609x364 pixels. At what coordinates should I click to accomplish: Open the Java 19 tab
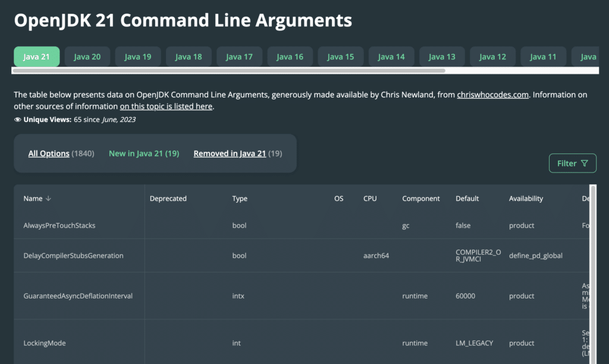[x=138, y=57]
